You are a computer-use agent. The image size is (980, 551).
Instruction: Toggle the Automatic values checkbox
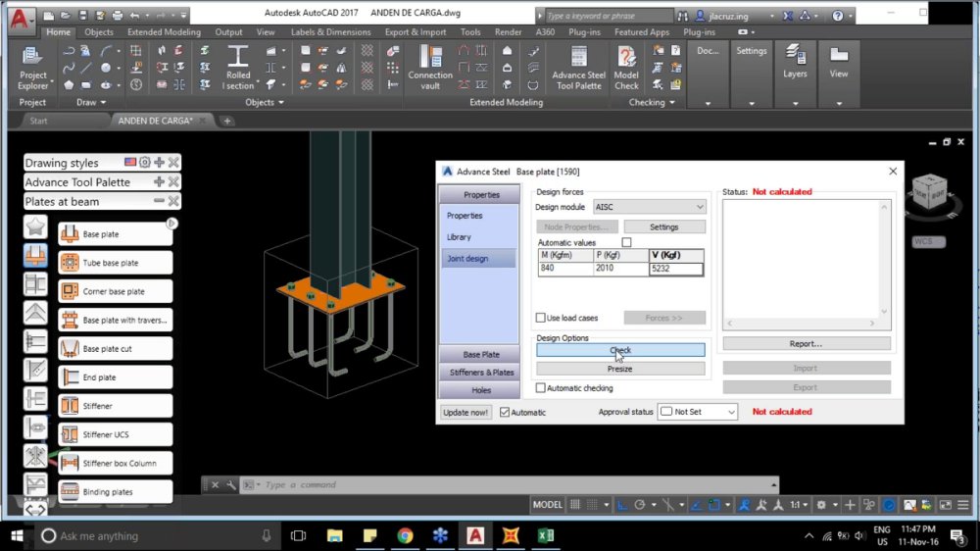(626, 243)
